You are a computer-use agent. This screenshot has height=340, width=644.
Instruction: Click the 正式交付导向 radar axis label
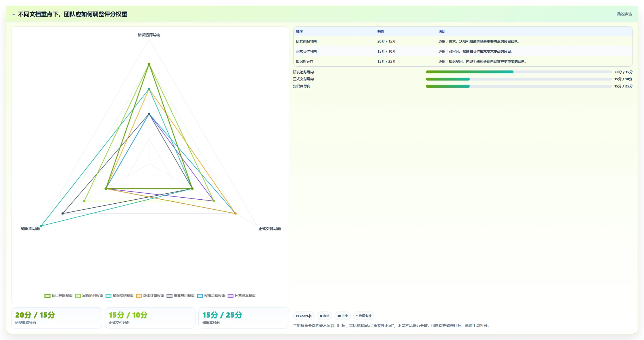pyautogui.click(x=269, y=229)
